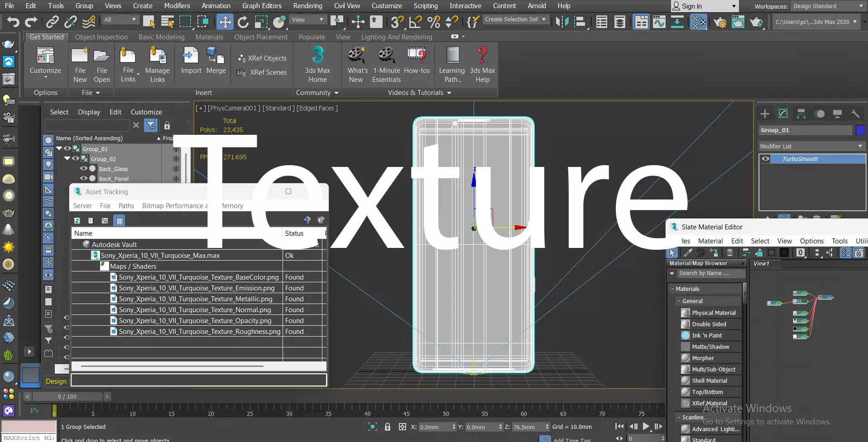
Task: Open the Modifier List dropdown
Action: coord(811,146)
